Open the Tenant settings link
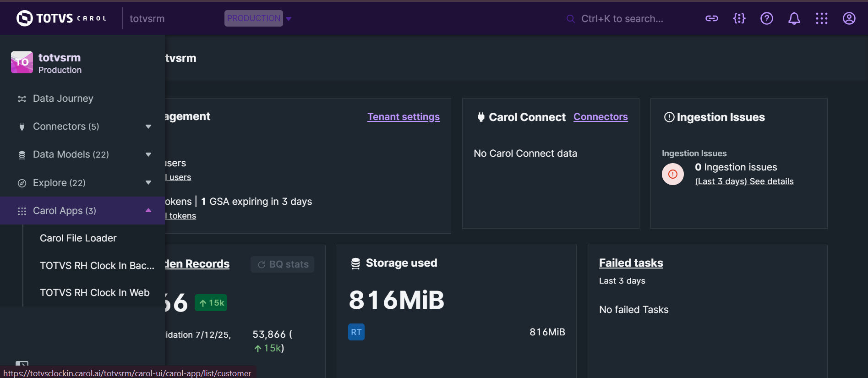The image size is (868, 378). 403,117
